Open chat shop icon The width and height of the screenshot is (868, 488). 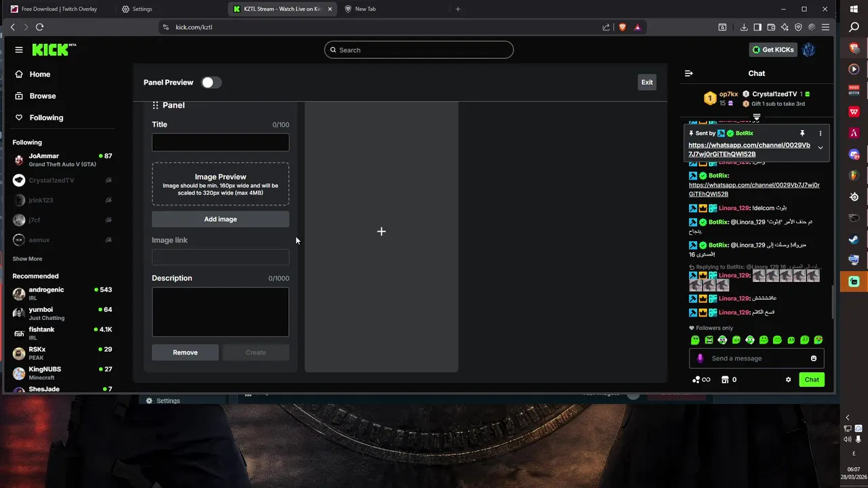724,380
